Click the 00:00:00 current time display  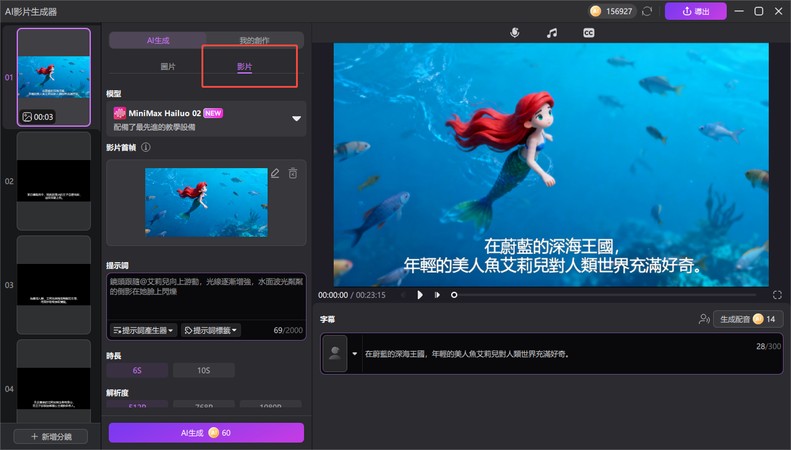(333, 295)
